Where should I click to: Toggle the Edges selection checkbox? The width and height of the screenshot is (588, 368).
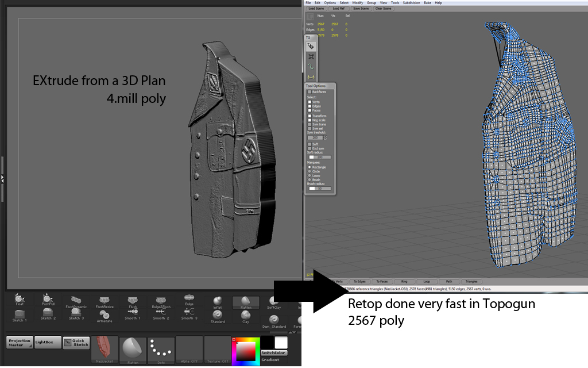coord(310,106)
